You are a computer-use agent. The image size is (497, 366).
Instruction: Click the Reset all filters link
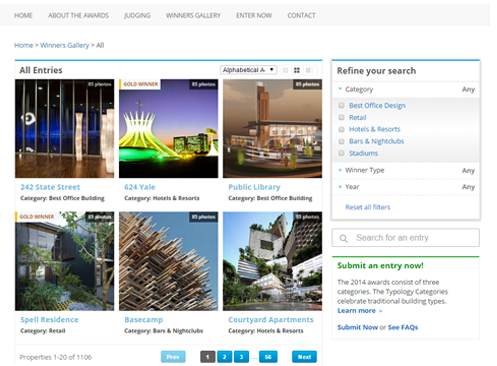coord(368,207)
